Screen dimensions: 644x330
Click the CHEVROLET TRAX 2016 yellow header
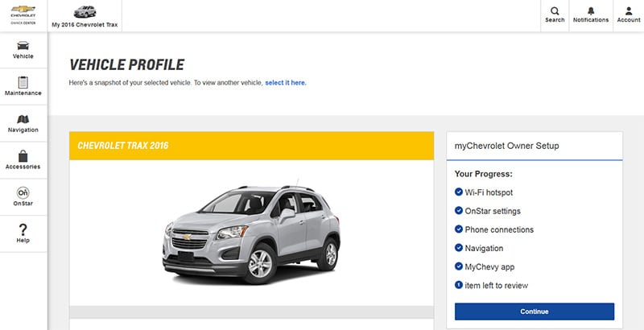point(251,146)
